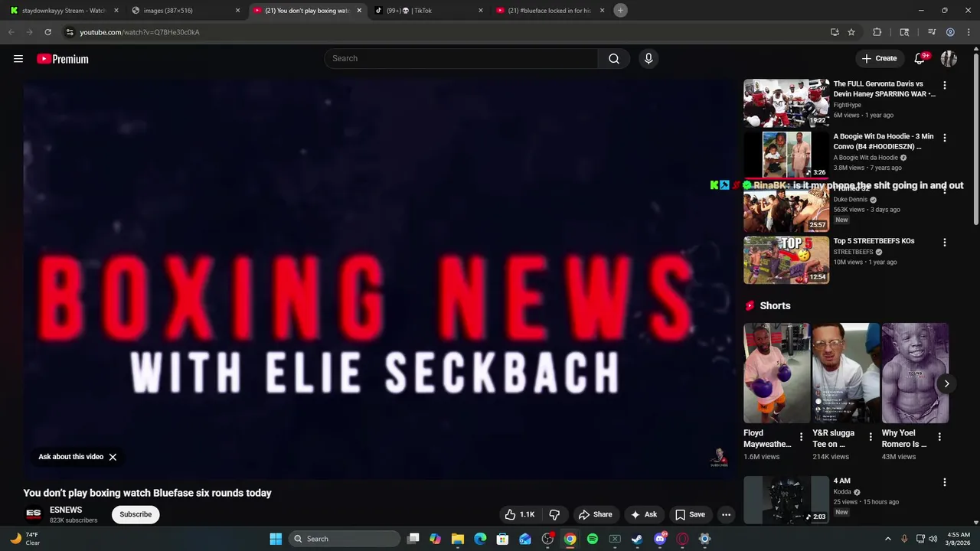Subscribe to ESNEWS channel
This screenshot has height=551, width=980.
tap(136, 514)
